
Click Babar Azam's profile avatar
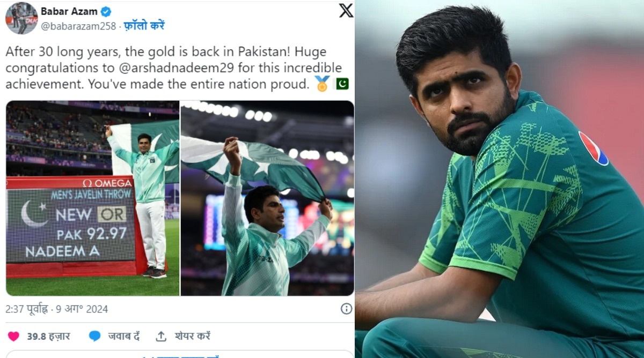point(21,18)
